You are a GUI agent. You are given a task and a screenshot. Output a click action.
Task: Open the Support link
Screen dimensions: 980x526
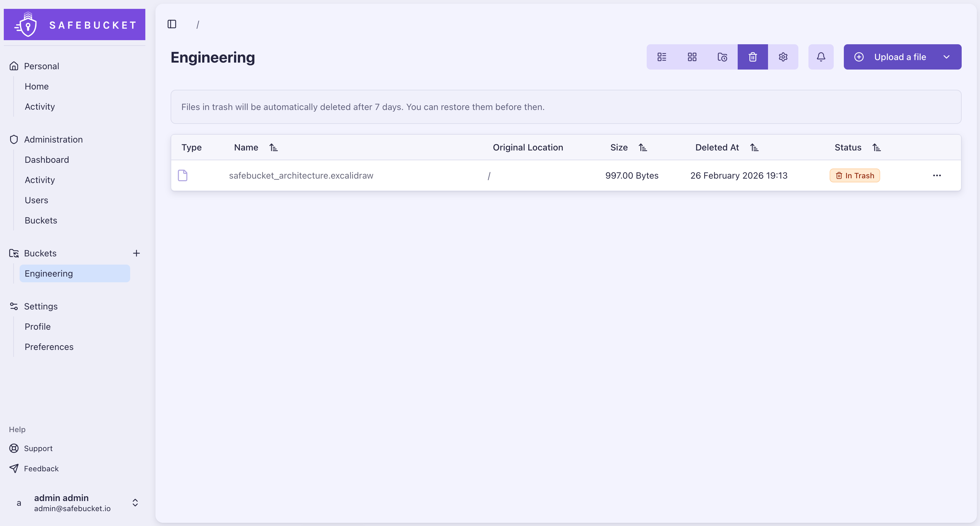pyautogui.click(x=38, y=448)
